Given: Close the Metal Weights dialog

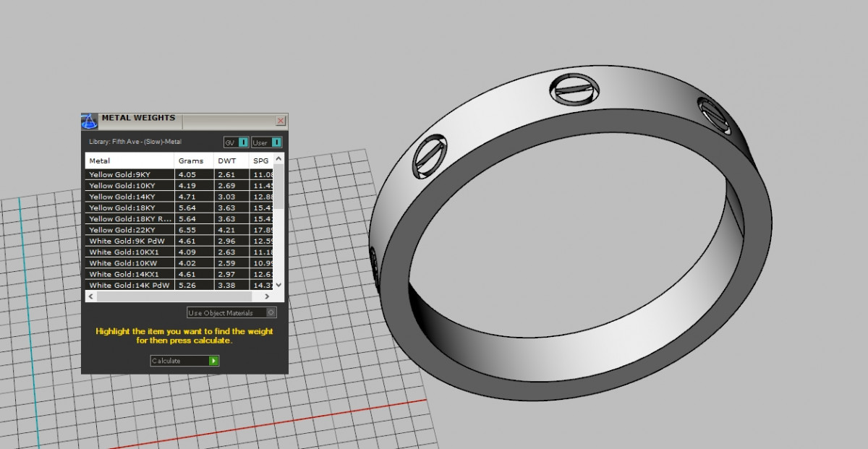Looking at the screenshot, I should 281,121.
